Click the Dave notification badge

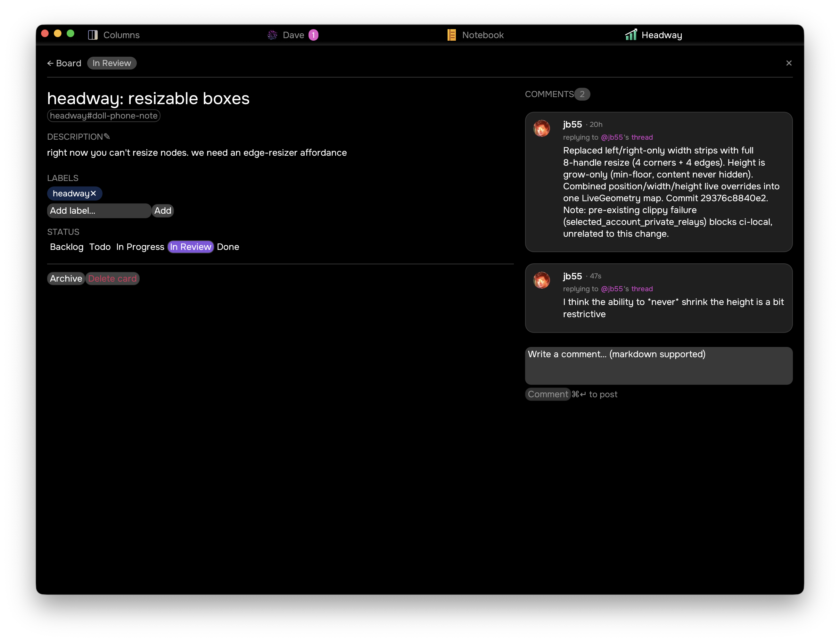pos(313,35)
